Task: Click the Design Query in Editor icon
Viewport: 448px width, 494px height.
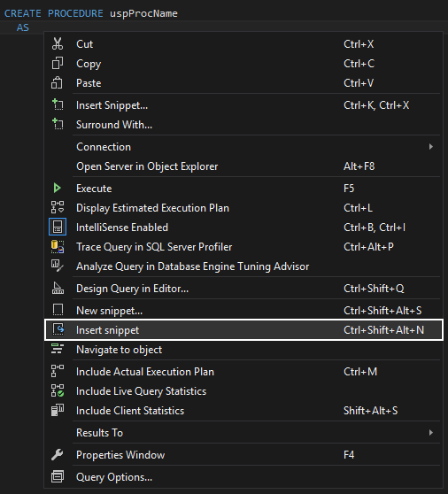Action: (58, 289)
